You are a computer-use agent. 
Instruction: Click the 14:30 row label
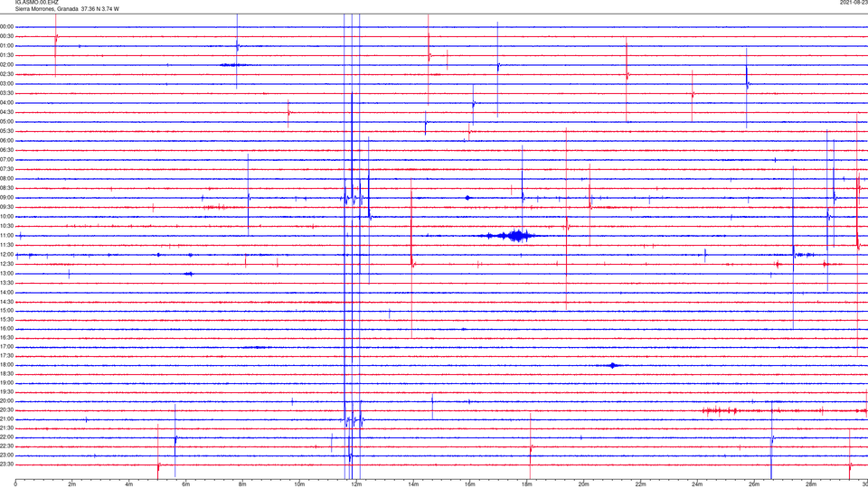point(7,302)
